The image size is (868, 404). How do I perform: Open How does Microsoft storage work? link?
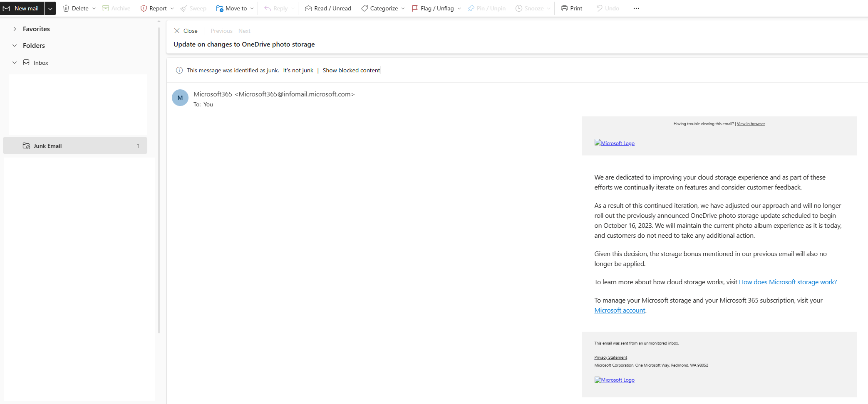click(x=788, y=282)
